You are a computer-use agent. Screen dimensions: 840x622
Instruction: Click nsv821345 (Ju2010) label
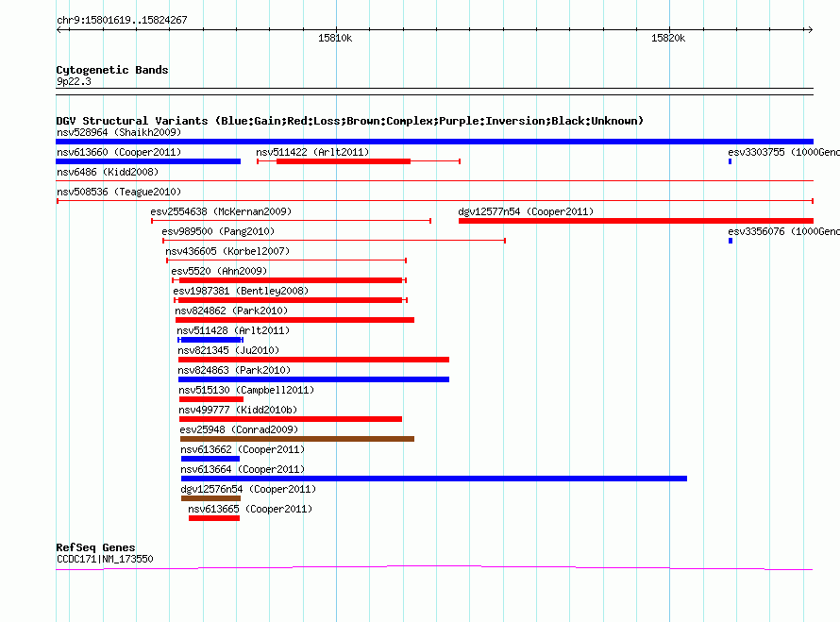(228, 350)
